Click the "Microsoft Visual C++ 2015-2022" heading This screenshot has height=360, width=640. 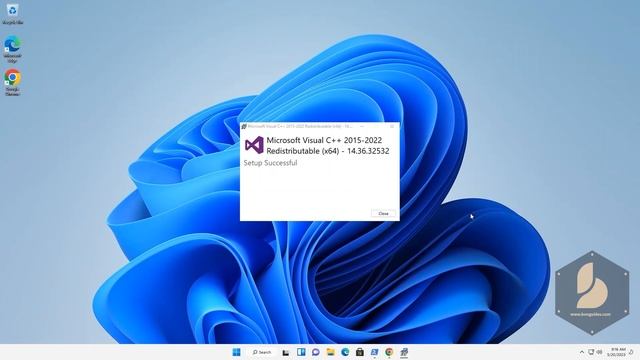[324, 140]
